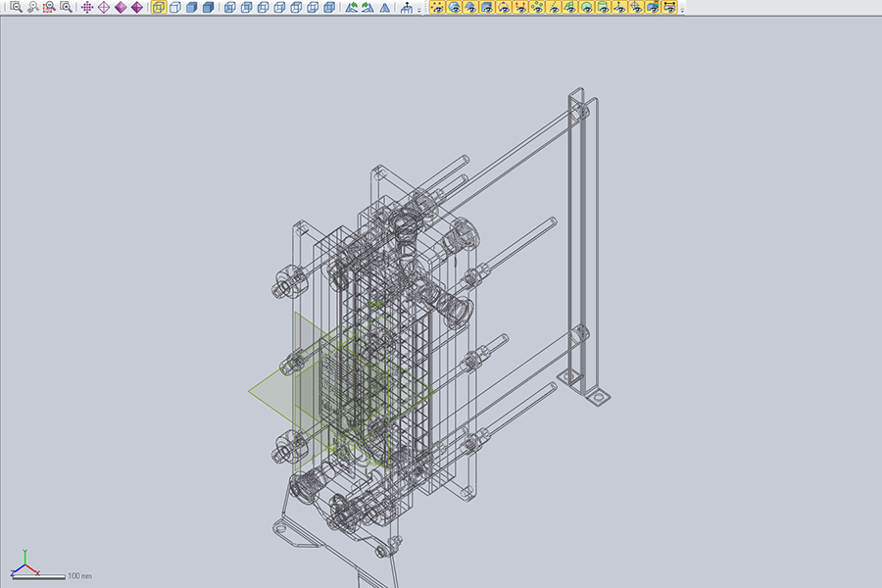The image size is (882, 588).
Task: Select the zoom window tool with red box
Action: point(50,7)
